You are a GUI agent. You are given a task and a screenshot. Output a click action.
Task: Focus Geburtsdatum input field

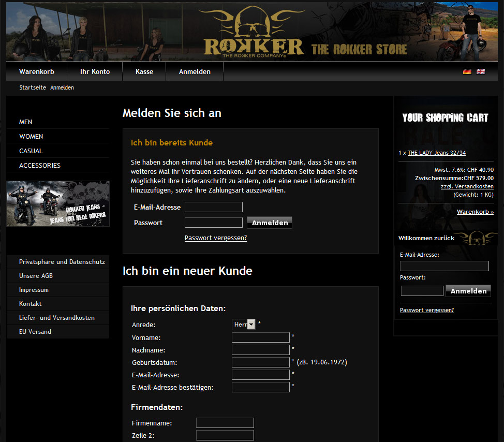pos(261,362)
